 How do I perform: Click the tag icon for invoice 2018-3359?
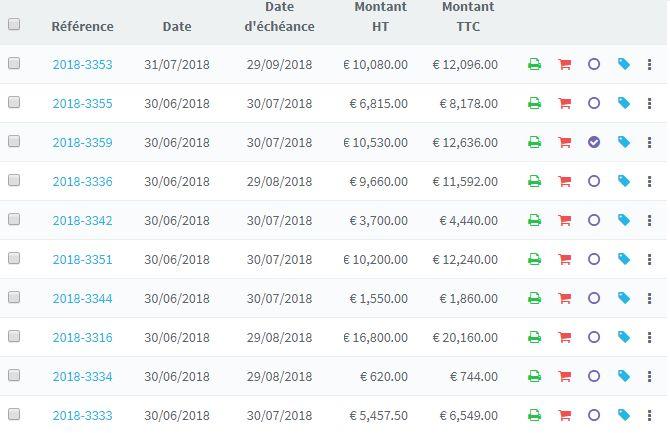tap(624, 142)
